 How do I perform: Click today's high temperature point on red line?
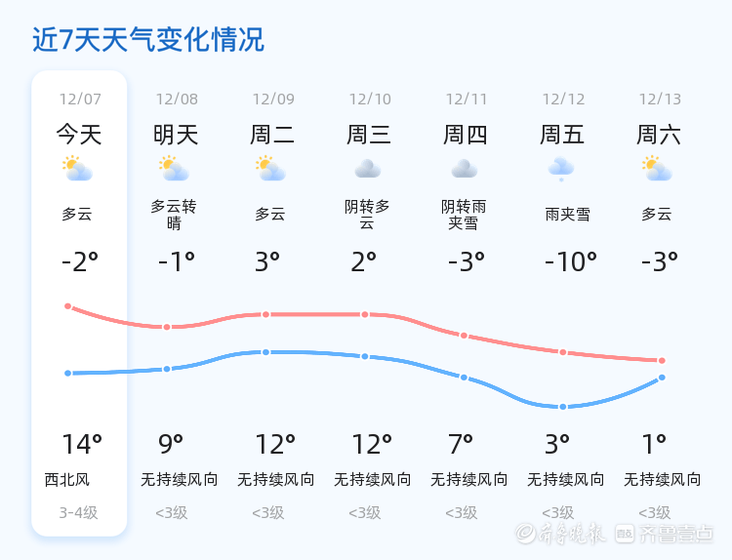coord(68,306)
